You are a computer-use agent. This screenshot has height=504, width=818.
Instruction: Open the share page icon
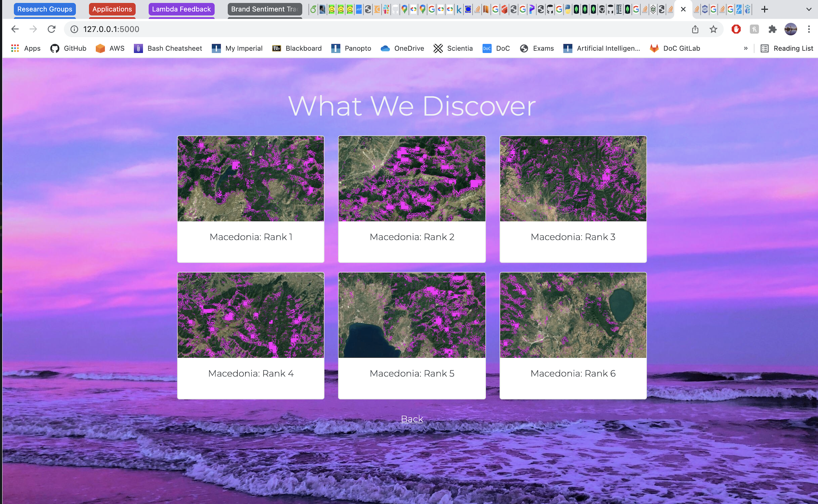tap(695, 29)
